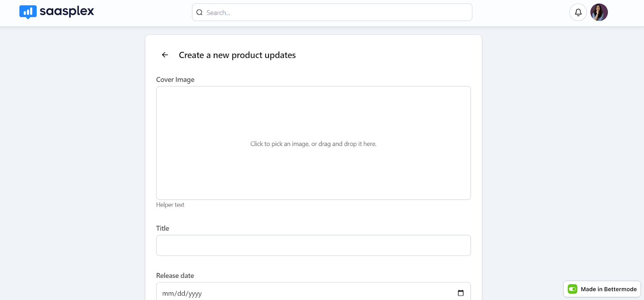Click the search magnifier icon

point(199,12)
